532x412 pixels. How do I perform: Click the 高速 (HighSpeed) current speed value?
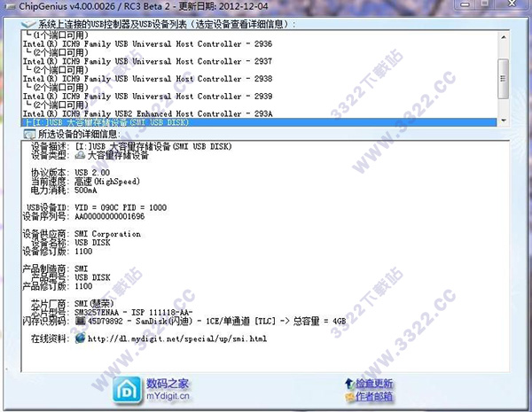point(107,182)
